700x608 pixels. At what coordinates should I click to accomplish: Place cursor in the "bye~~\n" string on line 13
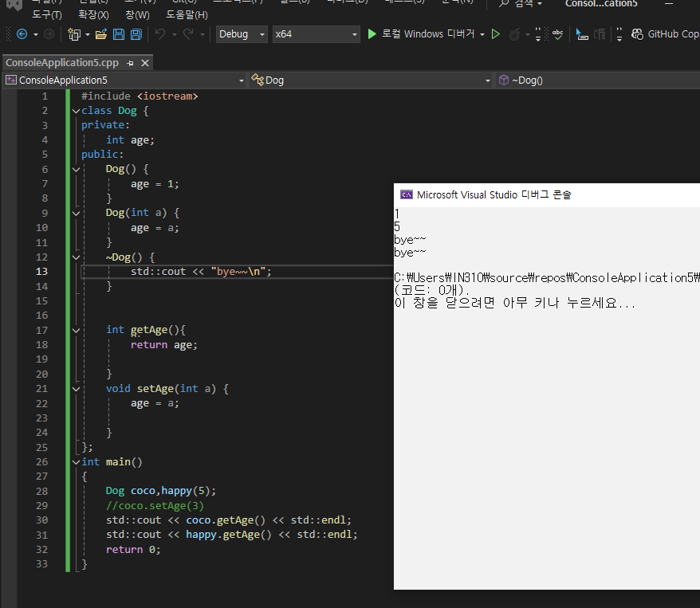pos(238,272)
